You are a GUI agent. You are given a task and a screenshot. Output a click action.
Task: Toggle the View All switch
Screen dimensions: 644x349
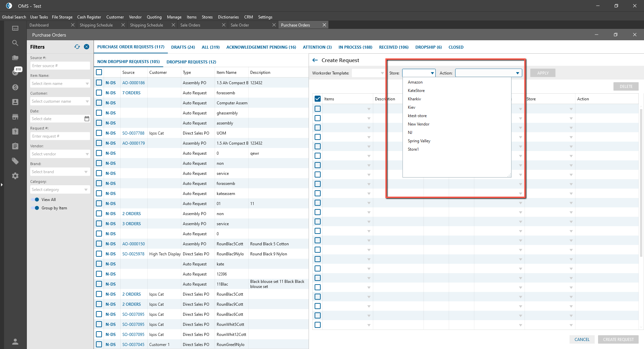(x=35, y=200)
